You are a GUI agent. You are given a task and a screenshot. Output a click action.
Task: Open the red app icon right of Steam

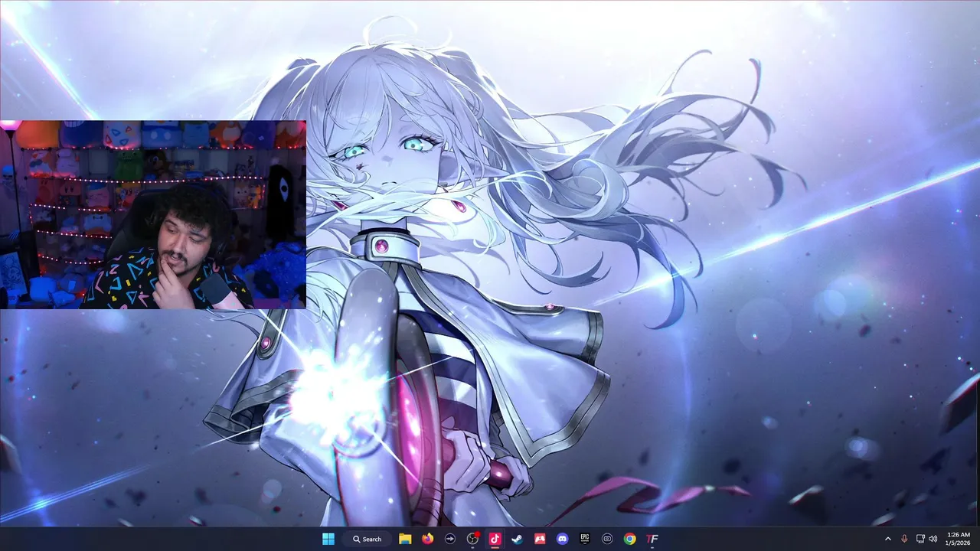(540, 539)
